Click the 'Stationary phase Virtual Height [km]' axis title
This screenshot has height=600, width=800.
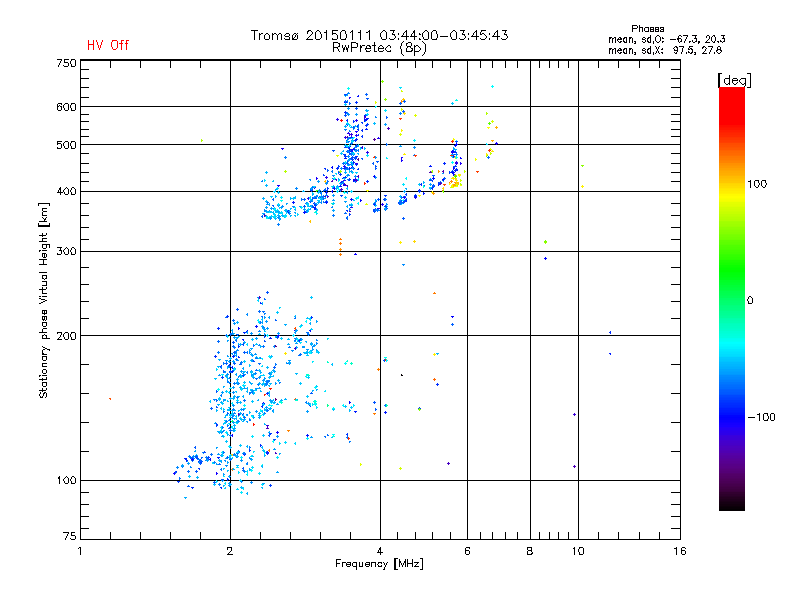43,300
